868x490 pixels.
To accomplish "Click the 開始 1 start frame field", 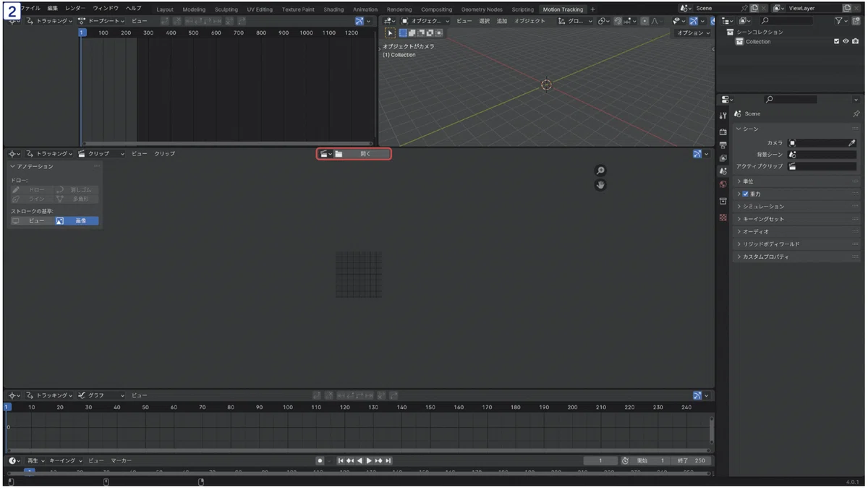I will (x=651, y=460).
